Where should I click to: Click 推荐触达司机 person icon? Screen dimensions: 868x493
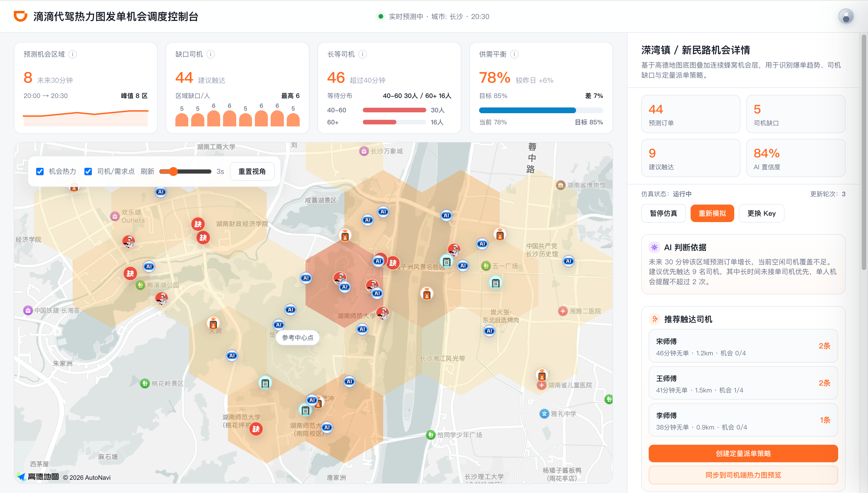point(654,319)
